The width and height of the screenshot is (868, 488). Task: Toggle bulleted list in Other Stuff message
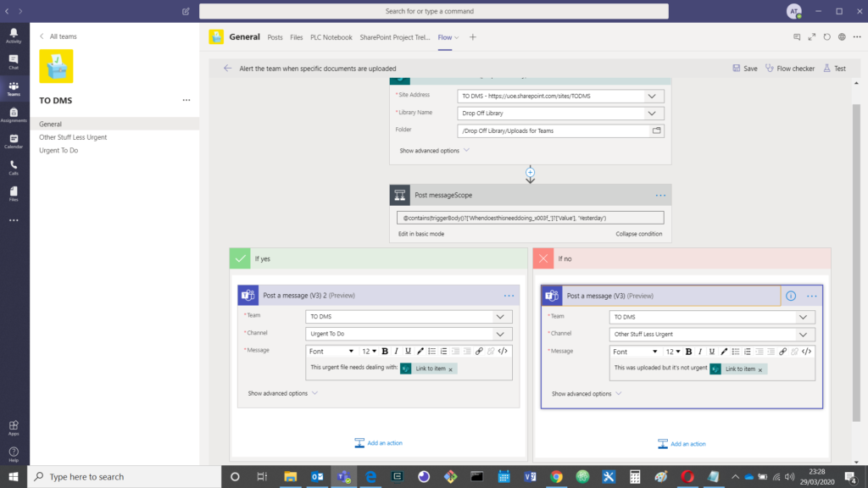(x=736, y=352)
